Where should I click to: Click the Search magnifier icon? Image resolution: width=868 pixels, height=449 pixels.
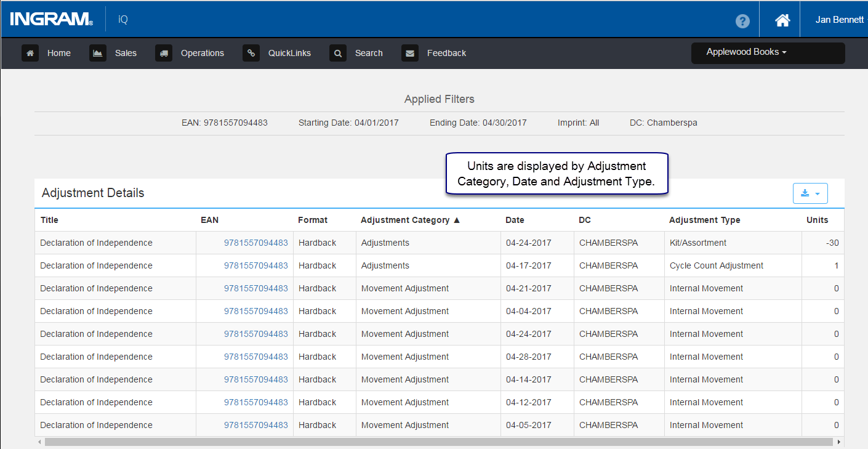(x=338, y=53)
